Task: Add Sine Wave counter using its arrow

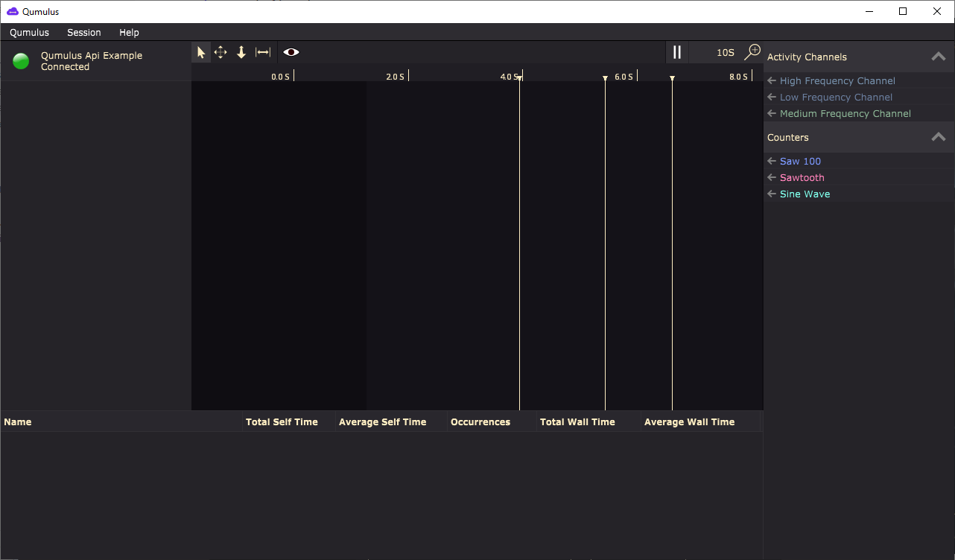Action: pyautogui.click(x=772, y=194)
